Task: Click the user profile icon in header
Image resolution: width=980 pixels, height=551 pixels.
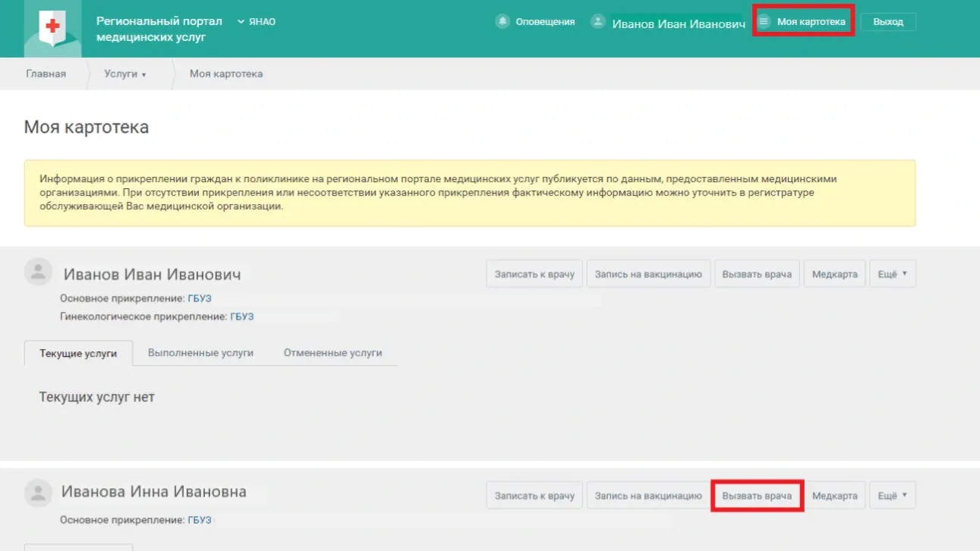Action: [599, 22]
